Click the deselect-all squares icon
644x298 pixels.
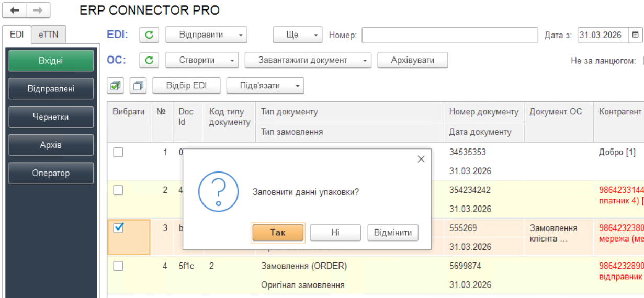(x=139, y=85)
